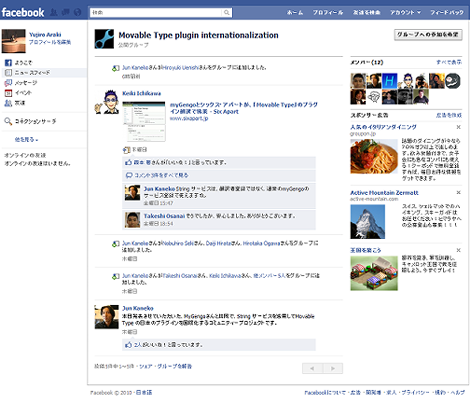Open 'show all' members link
470x402 pixels.
[x=449, y=62]
